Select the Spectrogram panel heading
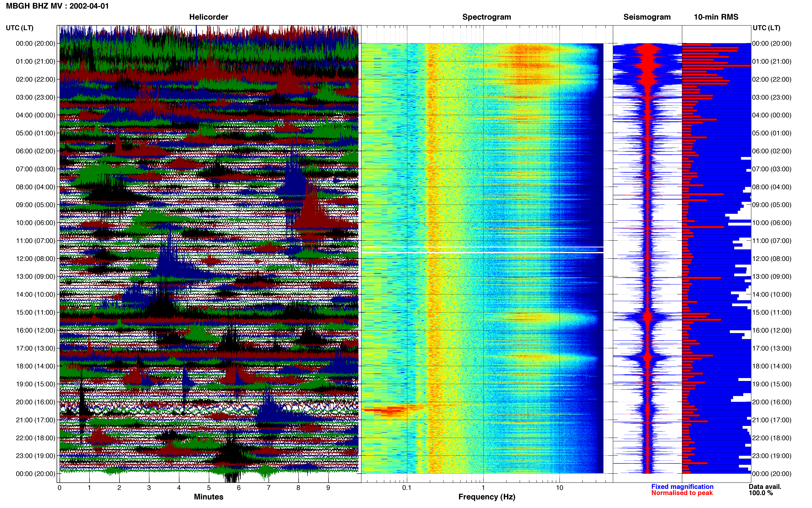The width and height of the screenshot is (812, 508). [x=487, y=17]
